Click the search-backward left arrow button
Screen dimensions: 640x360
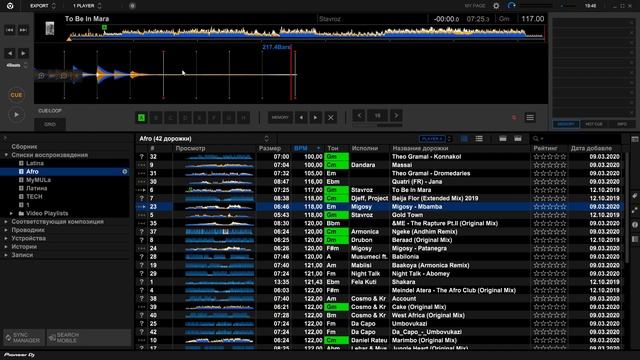pyautogui.click(x=10, y=53)
